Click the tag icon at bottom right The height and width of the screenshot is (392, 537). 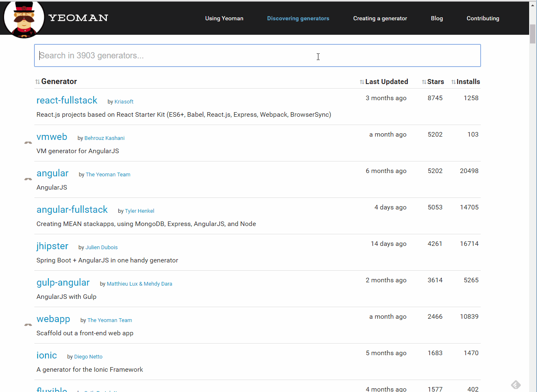[515, 385]
